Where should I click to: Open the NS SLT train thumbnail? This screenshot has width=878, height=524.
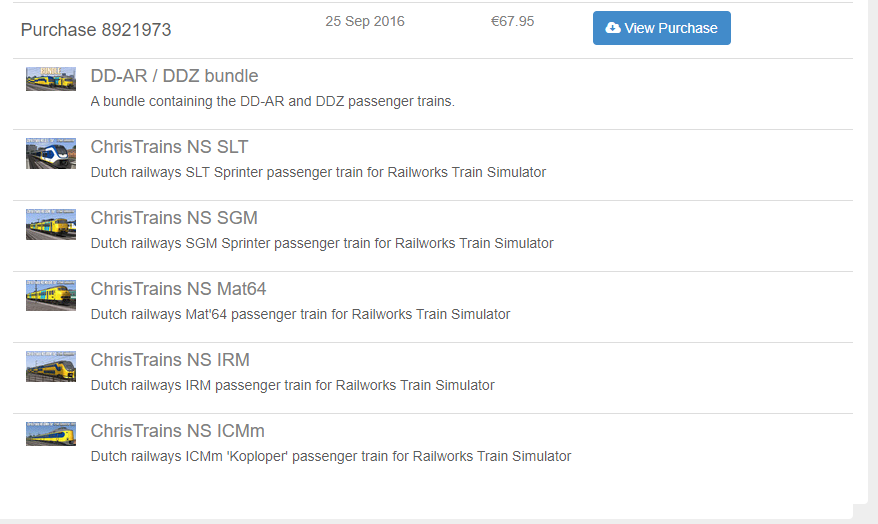click(x=51, y=153)
